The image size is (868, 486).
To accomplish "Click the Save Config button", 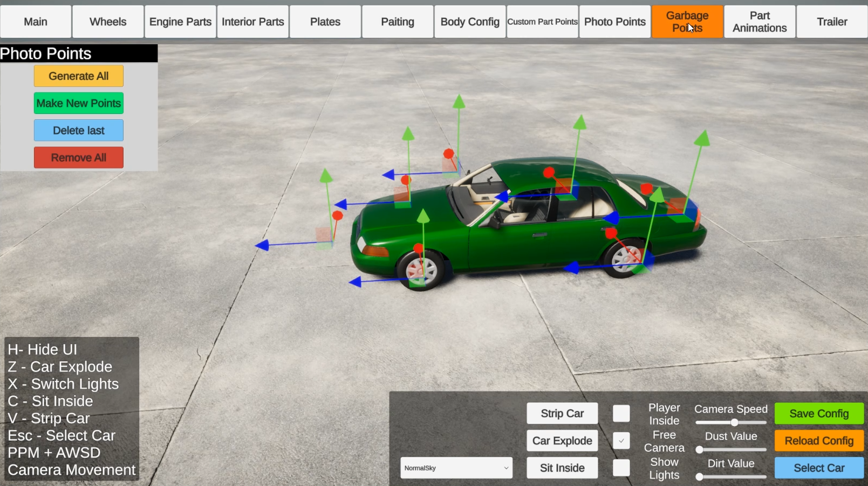I will pyautogui.click(x=819, y=414).
